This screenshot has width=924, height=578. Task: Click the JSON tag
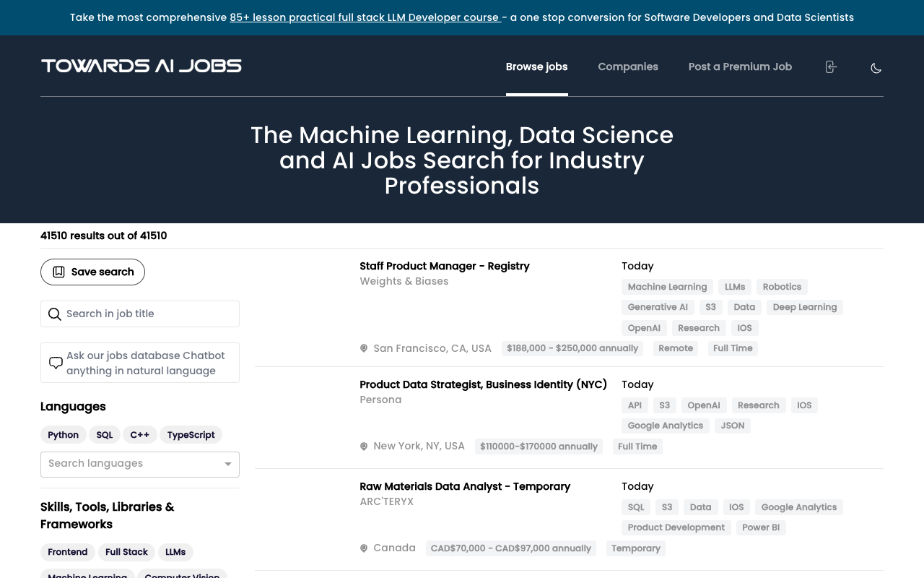click(x=733, y=426)
